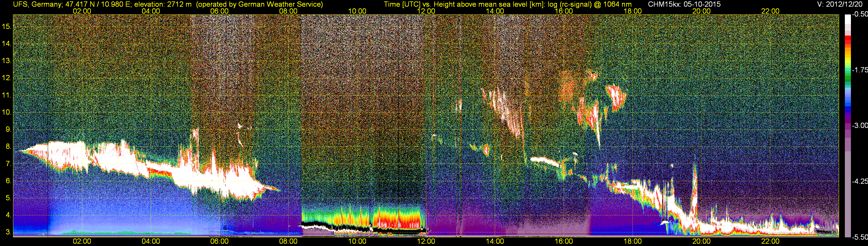The image size is (868, 246).
Task: Click the 3. km height axis label
Action: (8, 232)
